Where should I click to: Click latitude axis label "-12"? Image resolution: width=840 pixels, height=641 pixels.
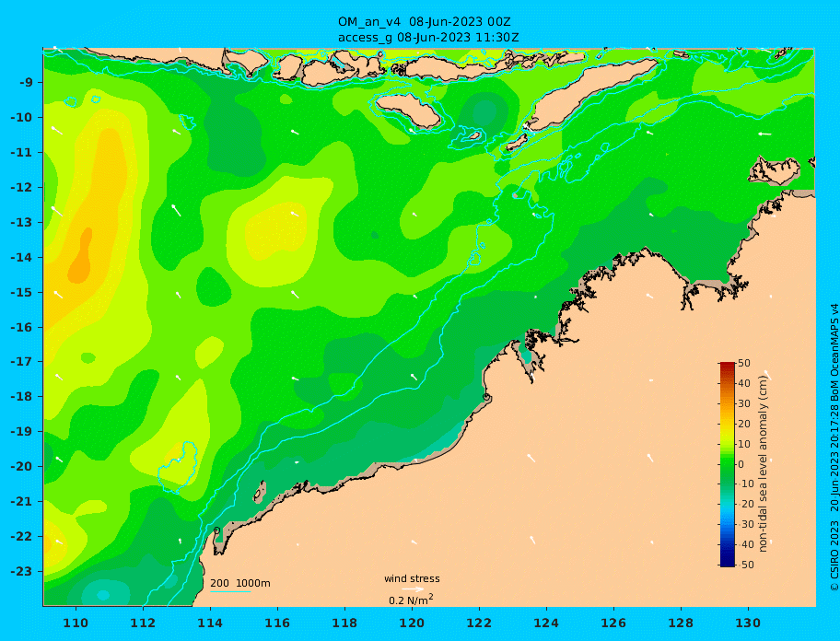pyautogui.click(x=23, y=188)
